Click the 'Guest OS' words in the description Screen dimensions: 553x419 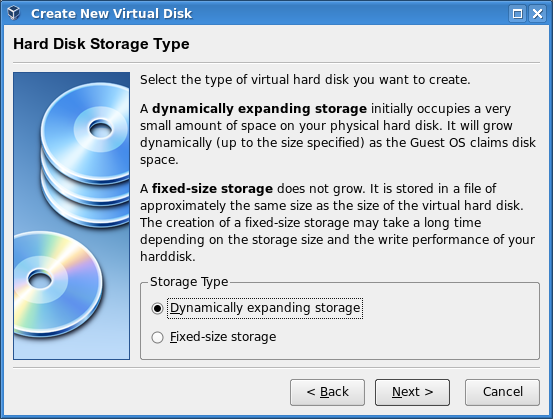pos(438,143)
